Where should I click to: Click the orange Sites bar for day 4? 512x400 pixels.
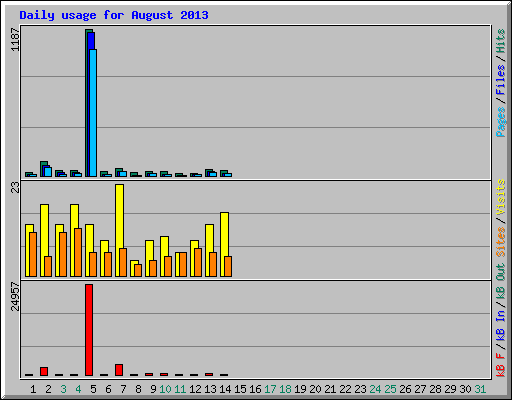tap(78, 252)
